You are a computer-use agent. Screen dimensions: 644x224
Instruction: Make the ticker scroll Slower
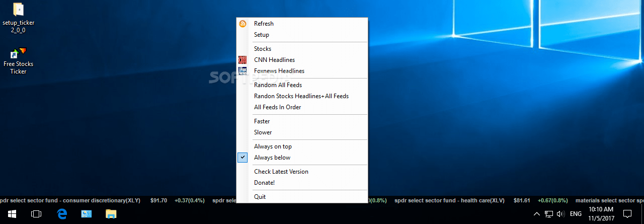click(302, 132)
